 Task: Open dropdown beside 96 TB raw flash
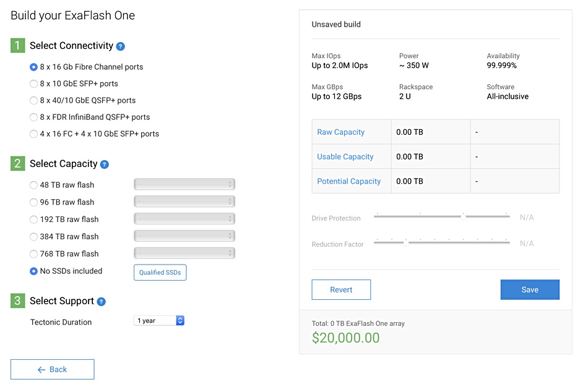[184, 202]
